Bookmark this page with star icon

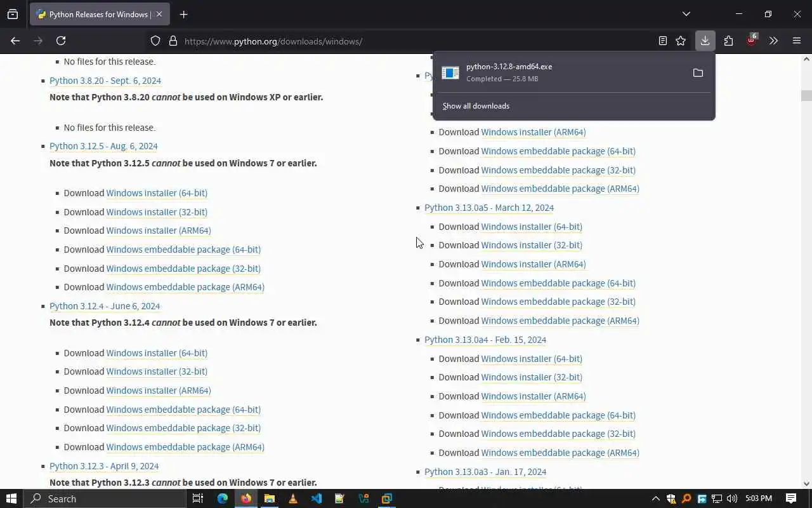click(x=681, y=41)
